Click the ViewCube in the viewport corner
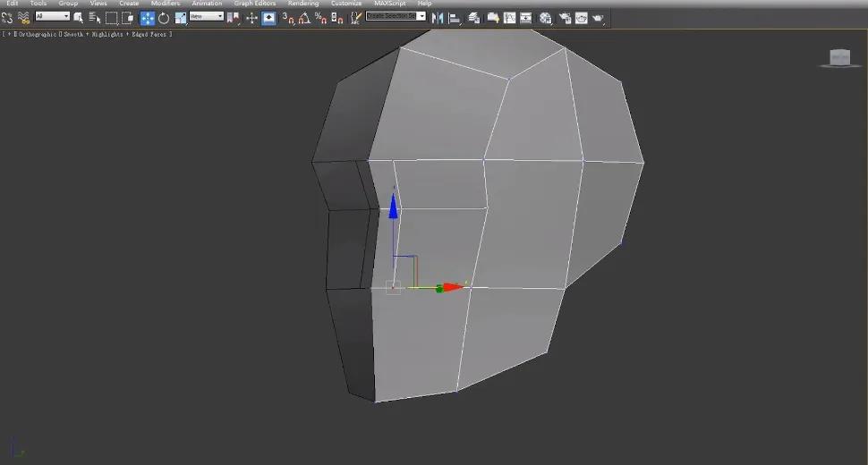The image size is (868, 465). [839, 57]
